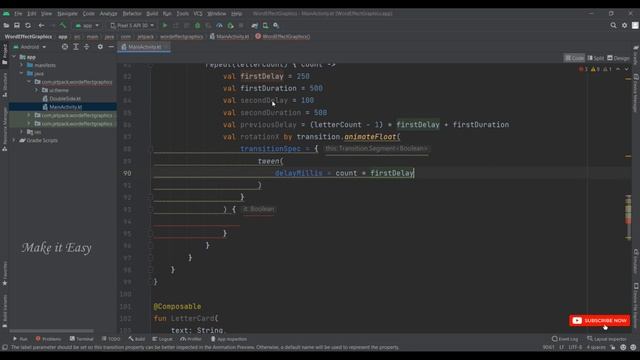Screen dimensions: 640x360
Task: Switch editor to Split view
Action: click(596, 58)
